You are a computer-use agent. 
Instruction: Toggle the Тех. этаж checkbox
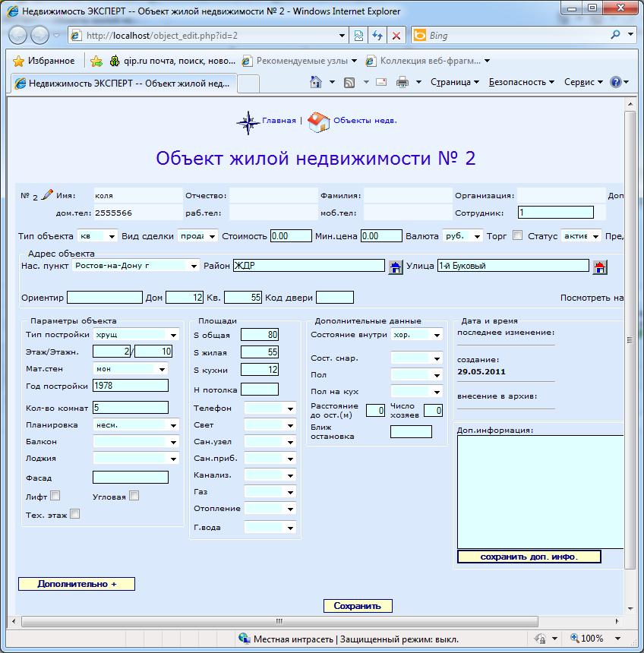tap(75, 514)
